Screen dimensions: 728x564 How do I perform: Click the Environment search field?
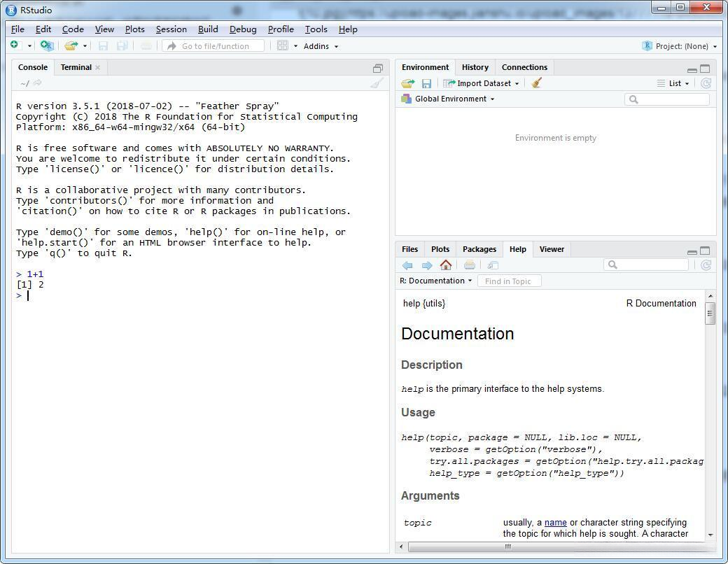click(666, 99)
